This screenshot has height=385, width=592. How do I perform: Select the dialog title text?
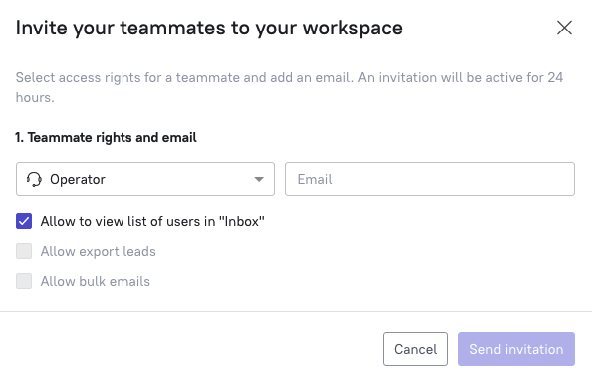pos(209,28)
